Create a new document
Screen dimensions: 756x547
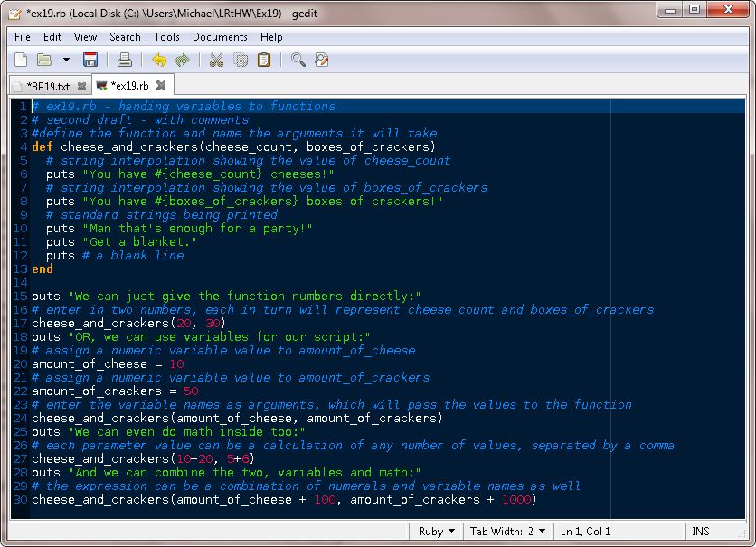[x=20, y=60]
